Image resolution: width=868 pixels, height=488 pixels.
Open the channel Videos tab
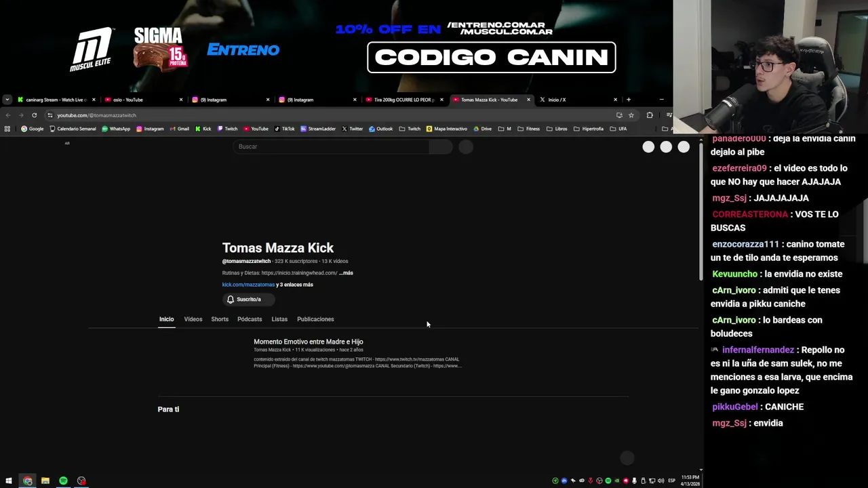point(193,319)
